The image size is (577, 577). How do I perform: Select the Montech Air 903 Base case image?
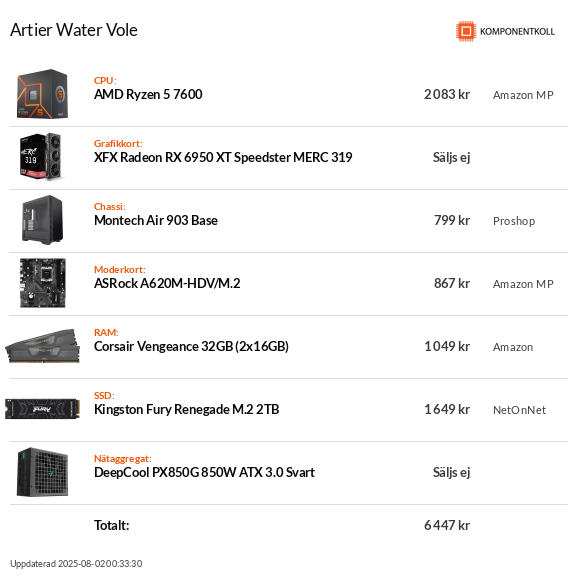tap(42, 220)
